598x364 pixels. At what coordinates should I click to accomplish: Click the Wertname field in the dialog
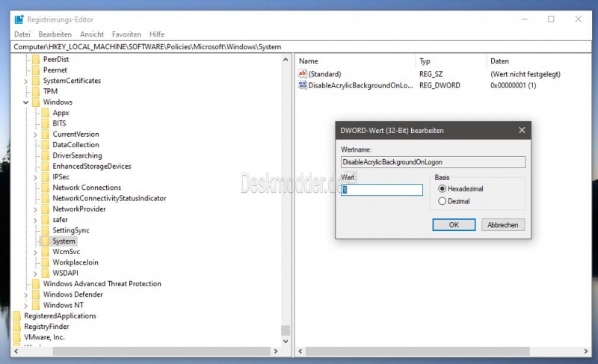pos(433,162)
